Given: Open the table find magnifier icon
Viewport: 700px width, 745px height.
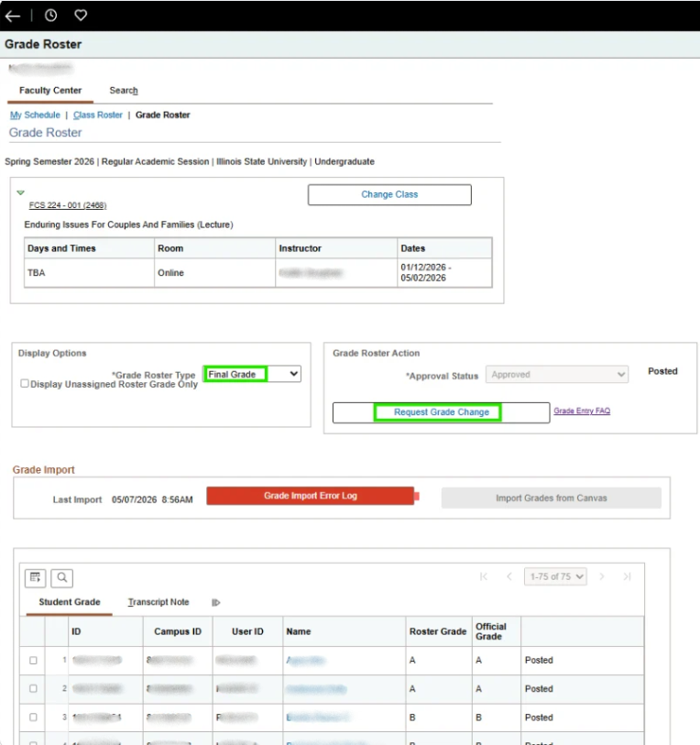Looking at the screenshot, I should point(61,577).
